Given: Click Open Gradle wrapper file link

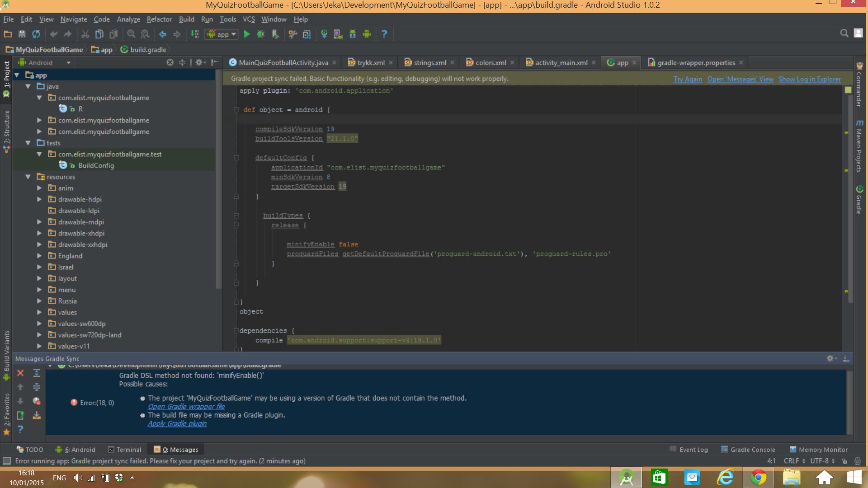Looking at the screenshot, I should click(186, 407).
